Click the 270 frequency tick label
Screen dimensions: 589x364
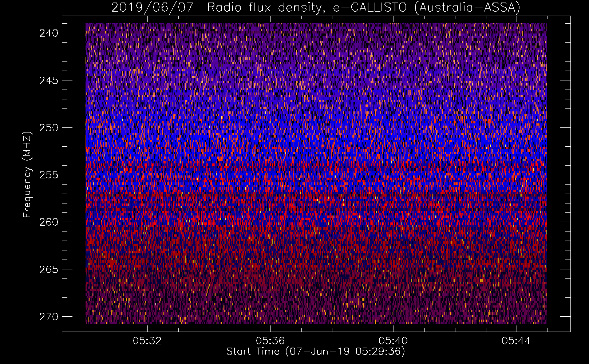49,317
